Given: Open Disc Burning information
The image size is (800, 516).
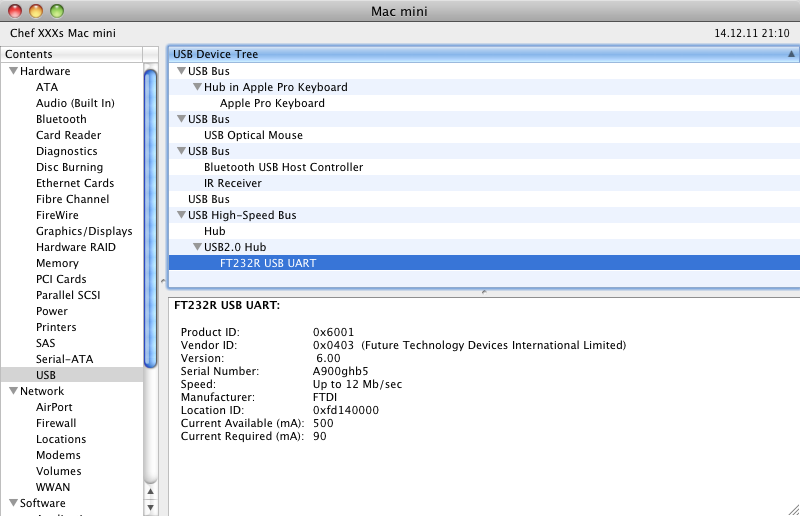Looking at the screenshot, I should pos(69,167).
